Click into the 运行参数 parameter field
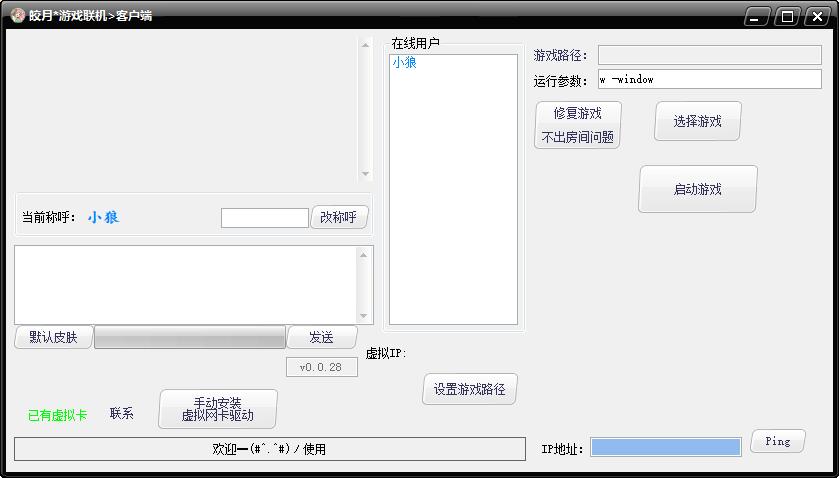The width and height of the screenshot is (839, 478). pos(710,79)
